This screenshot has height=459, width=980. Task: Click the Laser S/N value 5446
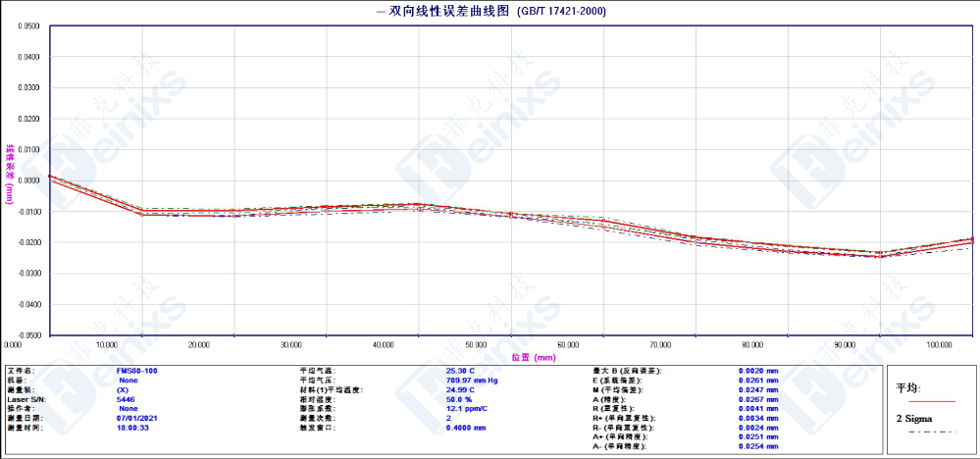[126, 399]
